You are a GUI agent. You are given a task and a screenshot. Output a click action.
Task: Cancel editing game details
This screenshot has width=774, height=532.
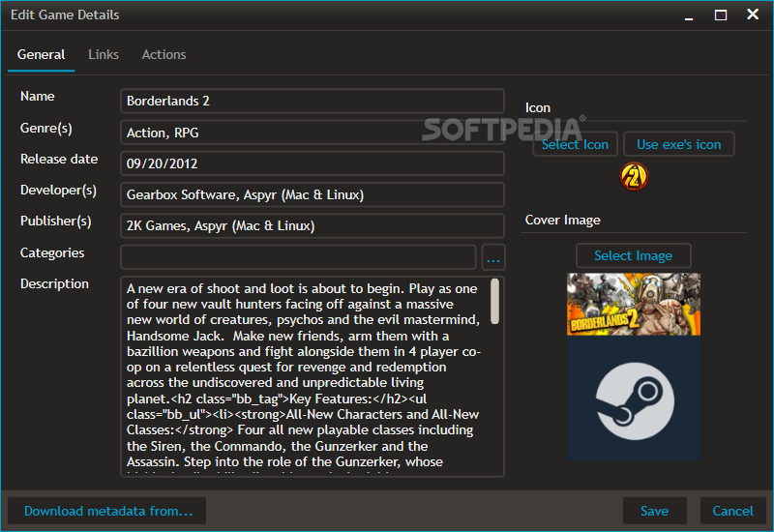click(733, 511)
